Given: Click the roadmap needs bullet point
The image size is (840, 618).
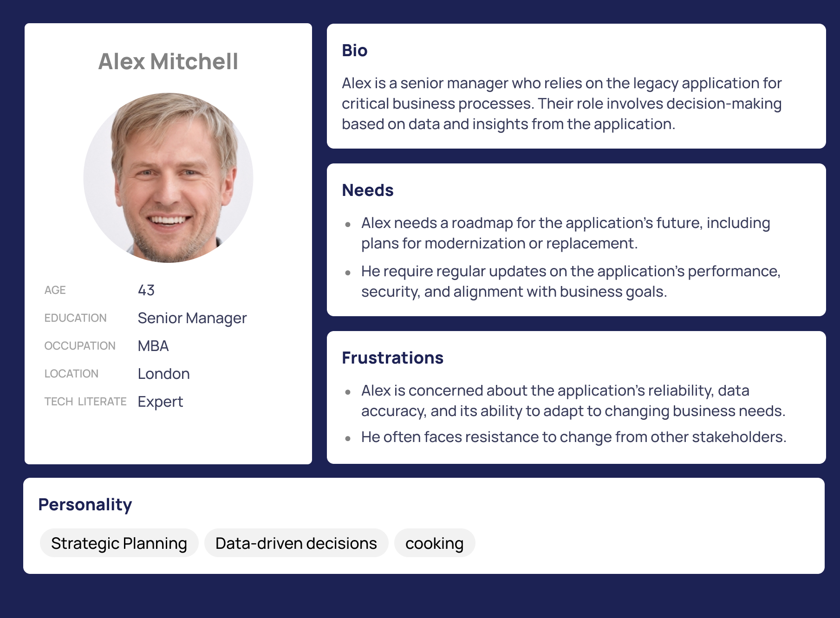Looking at the screenshot, I should point(566,233).
